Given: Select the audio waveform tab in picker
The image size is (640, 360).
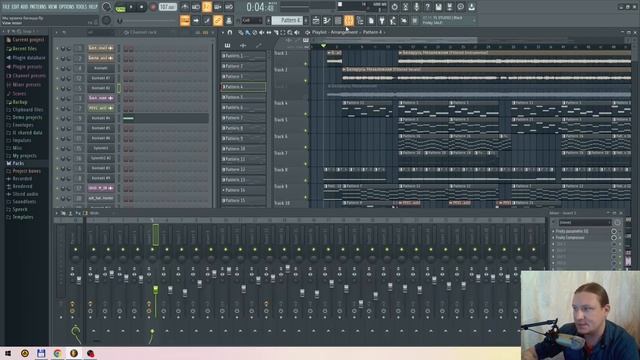Looking at the screenshot, I should [243, 45].
